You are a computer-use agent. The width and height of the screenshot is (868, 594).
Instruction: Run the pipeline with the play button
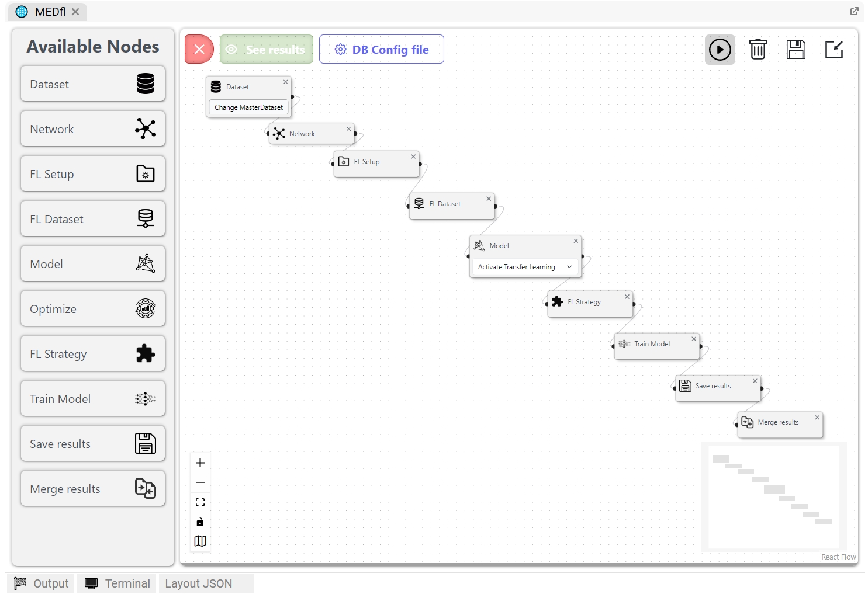[x=720, y=50]
